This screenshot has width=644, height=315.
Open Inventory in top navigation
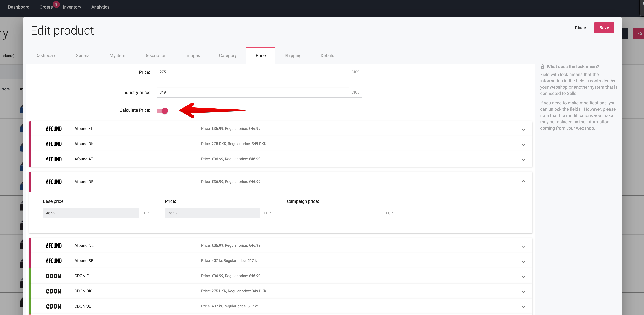click(72, 7)
